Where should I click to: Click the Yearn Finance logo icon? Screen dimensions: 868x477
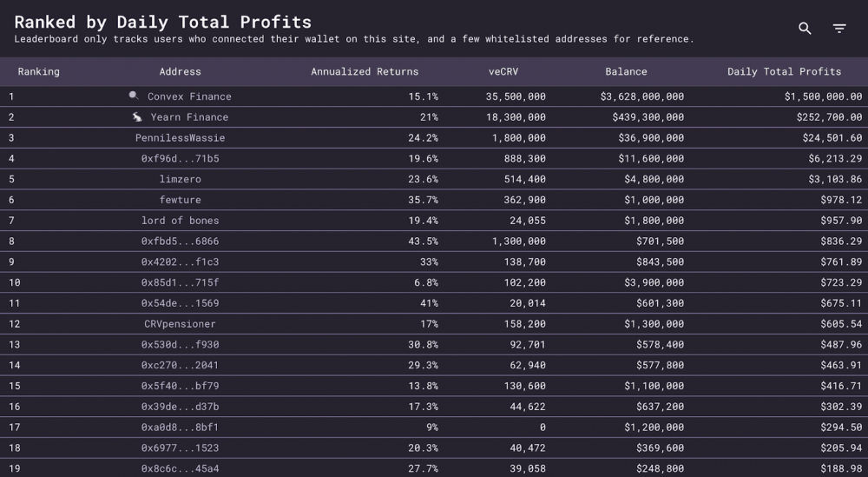pos(137,116)
